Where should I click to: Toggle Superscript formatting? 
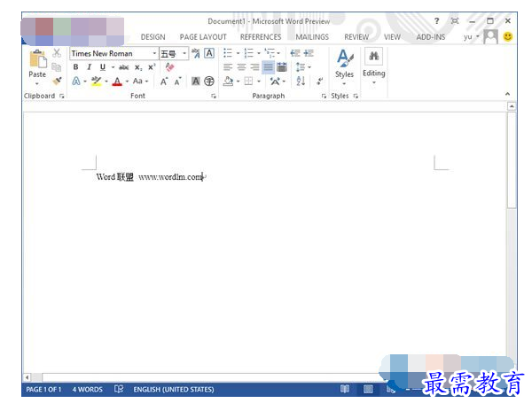152,66
